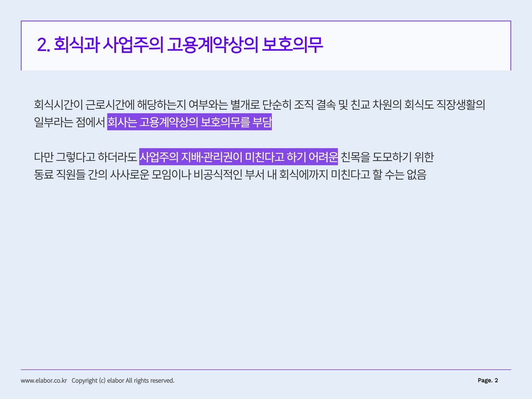Click the text "다만 그렇다고 하더라도"
532x399 pixels.
[85, 157]
